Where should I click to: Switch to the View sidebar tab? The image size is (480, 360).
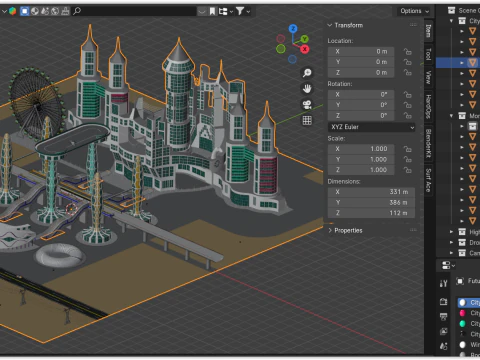point(428,77)
